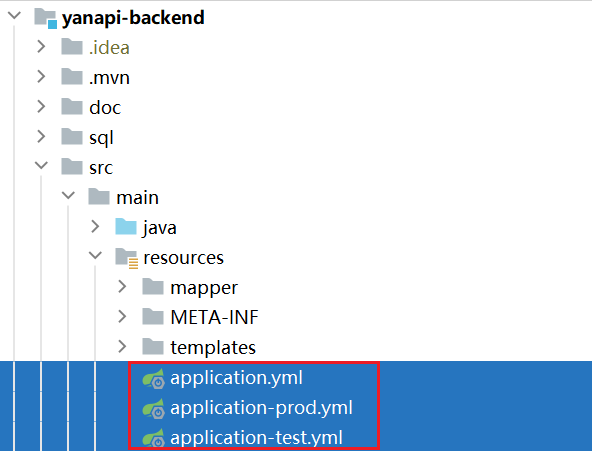Click the Spring icon of application-prod.yml
Screen dimensions: 592x451
coord(153,408)
